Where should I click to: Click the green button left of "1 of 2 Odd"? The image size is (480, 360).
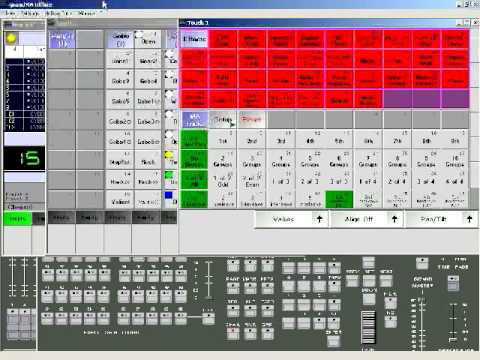point(194,180)
